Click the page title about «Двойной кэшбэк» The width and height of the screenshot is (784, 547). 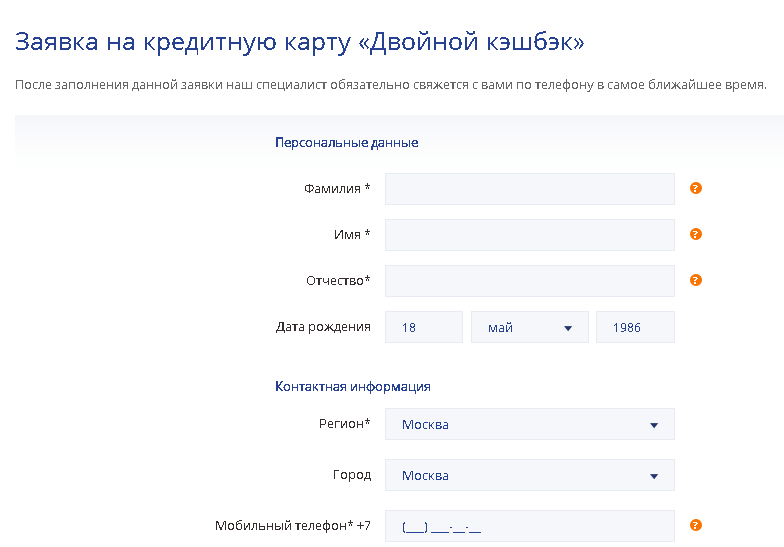pyautogui.click(x=300, y=43)
